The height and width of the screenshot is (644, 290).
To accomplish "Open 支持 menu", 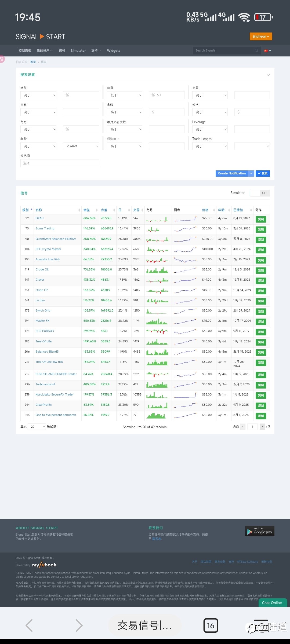I will click(96, 51).
